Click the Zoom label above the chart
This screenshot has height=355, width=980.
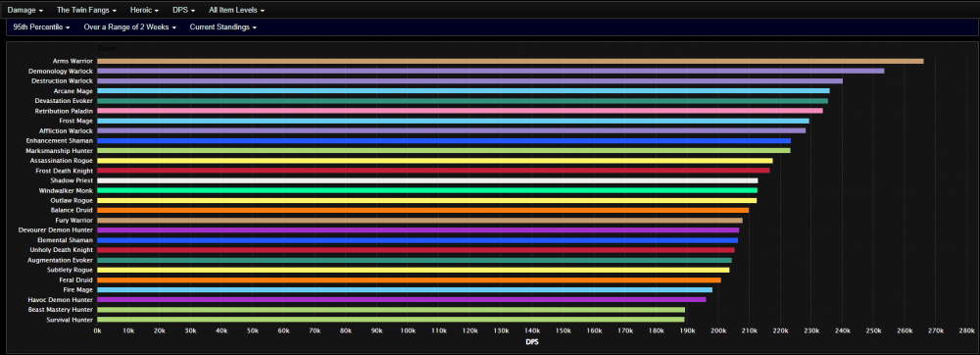pyautogui.click(x=107, y=48)
